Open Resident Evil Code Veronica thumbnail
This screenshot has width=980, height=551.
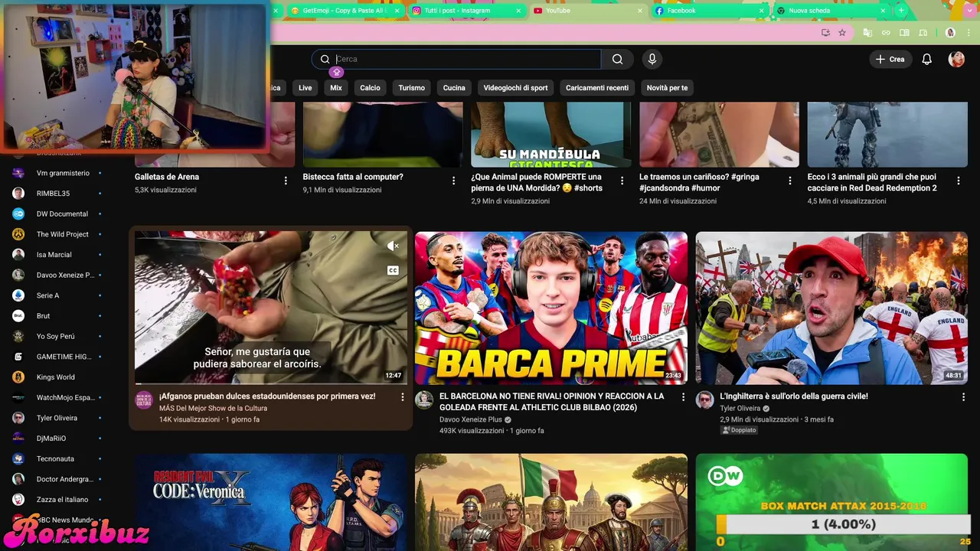coord(271,502)
